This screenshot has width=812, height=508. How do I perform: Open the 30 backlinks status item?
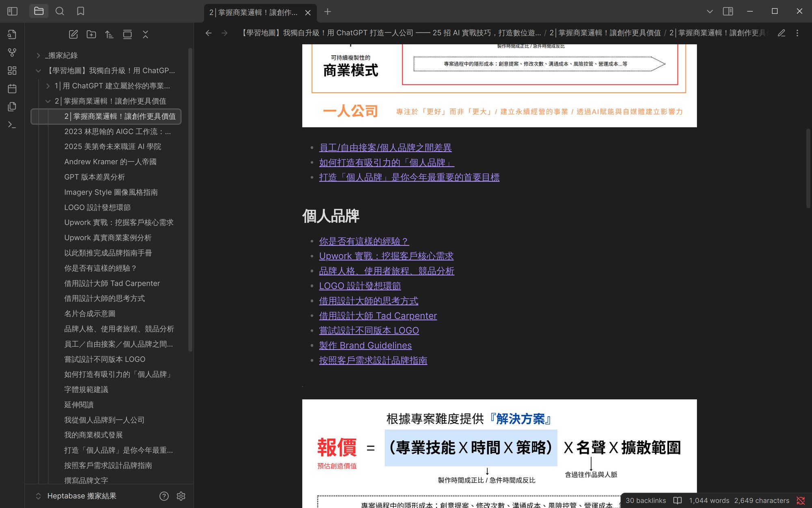point(646,501)
